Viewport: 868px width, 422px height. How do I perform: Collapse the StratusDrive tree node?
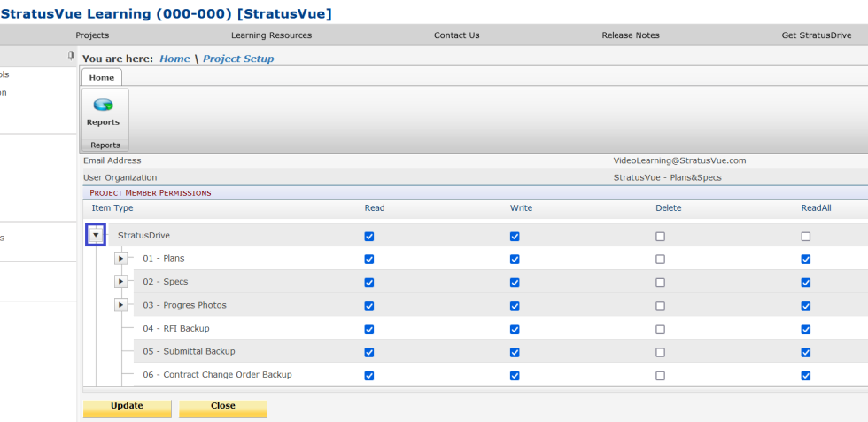[x=96, y=235]
